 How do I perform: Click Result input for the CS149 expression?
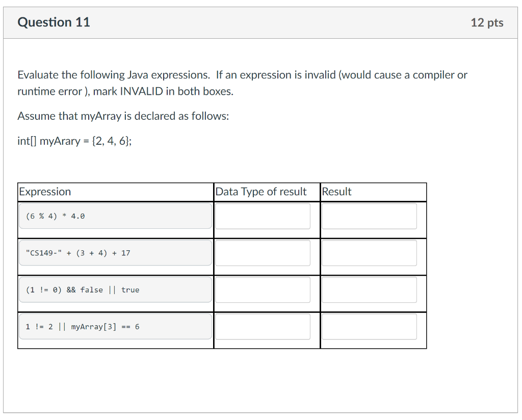[369, 252]
